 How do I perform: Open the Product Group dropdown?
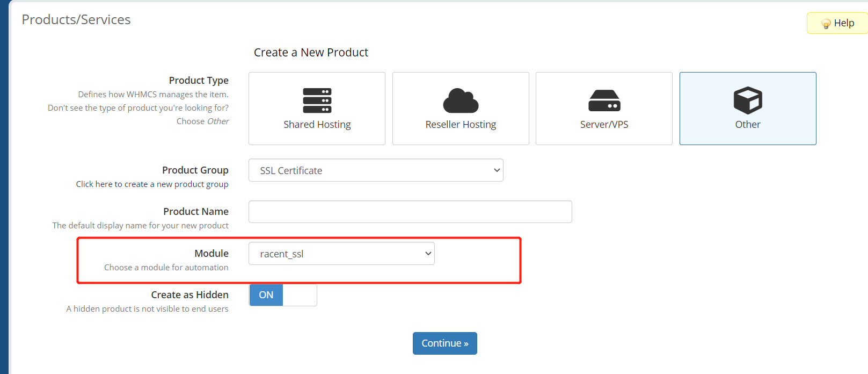376,170
